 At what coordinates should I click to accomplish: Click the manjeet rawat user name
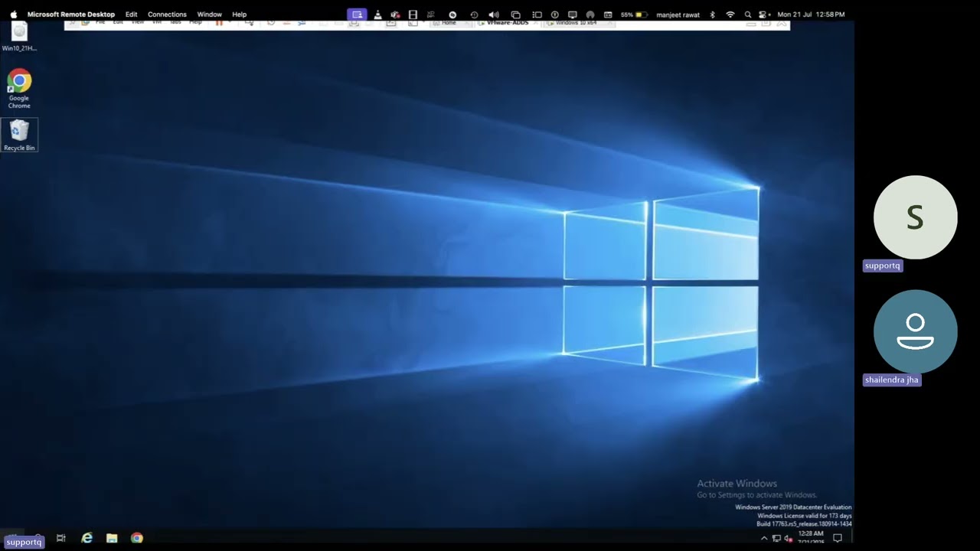tap(678, 14)
